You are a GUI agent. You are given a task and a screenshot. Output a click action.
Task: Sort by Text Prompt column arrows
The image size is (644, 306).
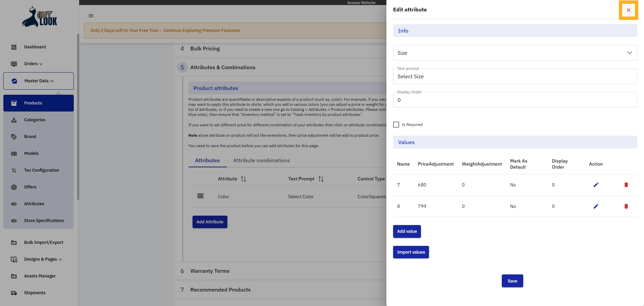[321, 179]
